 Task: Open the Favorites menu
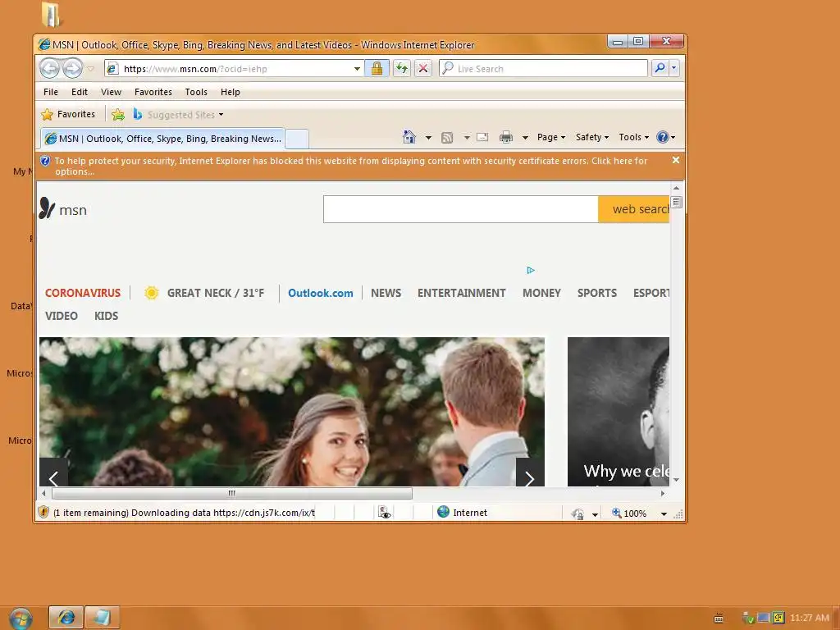pos(153,92)
